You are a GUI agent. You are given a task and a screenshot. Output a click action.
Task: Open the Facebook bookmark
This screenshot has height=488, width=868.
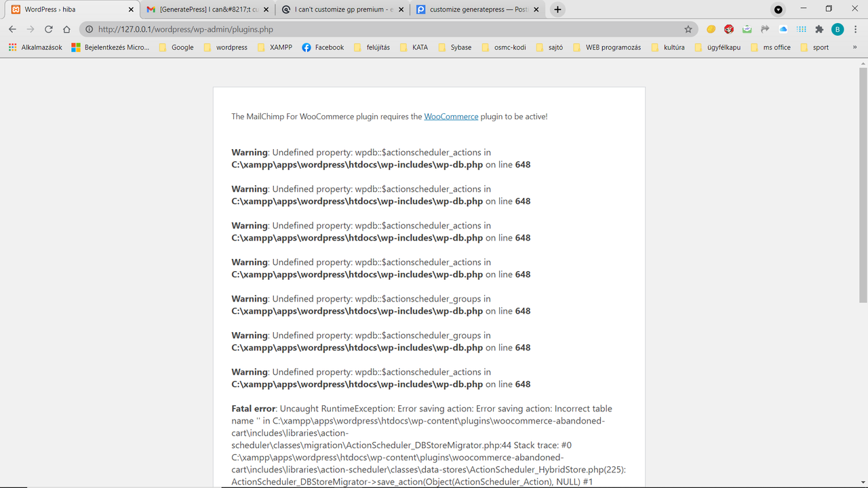323,47
